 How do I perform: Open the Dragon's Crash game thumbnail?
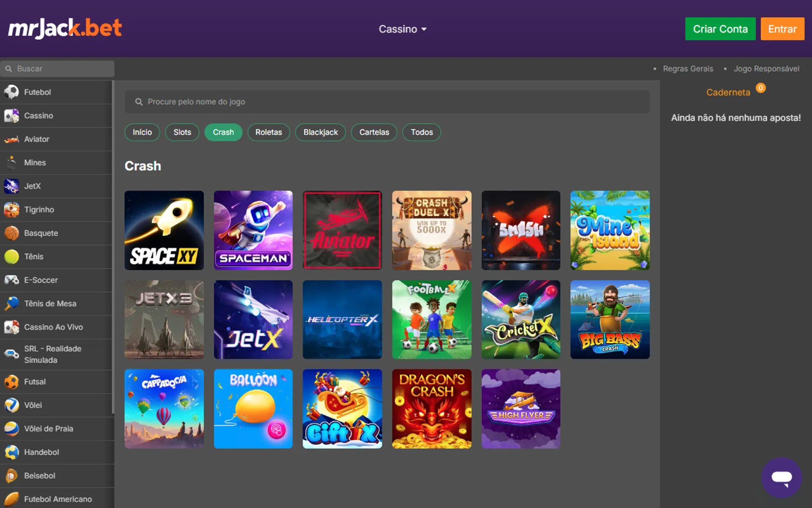point(432,409)
